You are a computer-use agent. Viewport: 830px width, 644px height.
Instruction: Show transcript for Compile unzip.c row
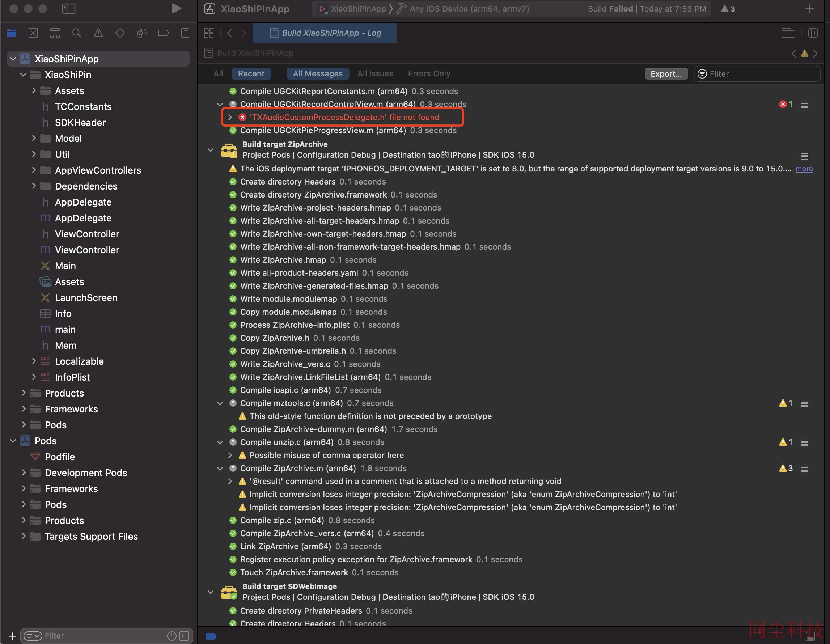tap(805, 442)
